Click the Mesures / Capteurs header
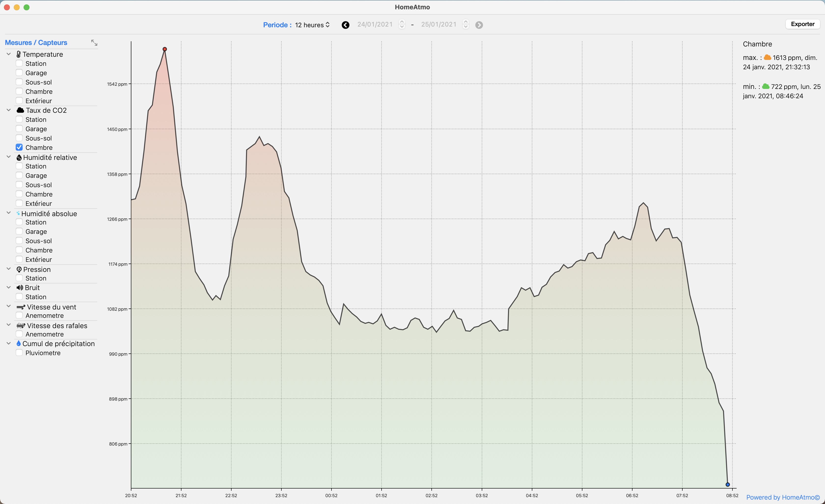This screenshot has width=825, height=504. (x=36, y=42)
